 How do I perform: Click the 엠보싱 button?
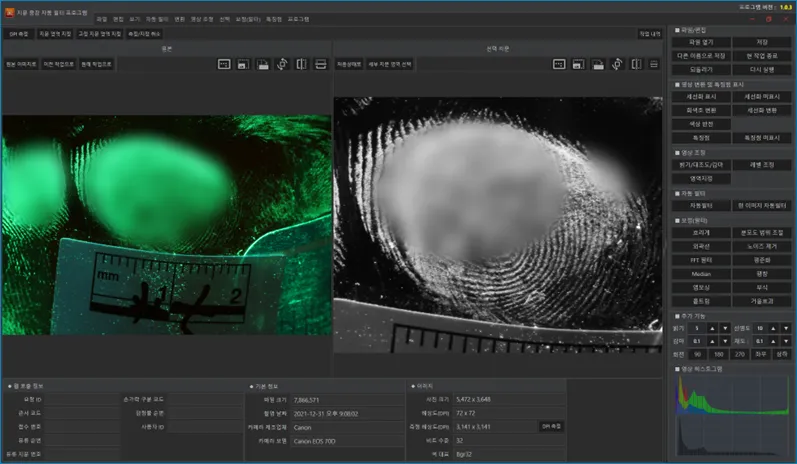(701, 288)
